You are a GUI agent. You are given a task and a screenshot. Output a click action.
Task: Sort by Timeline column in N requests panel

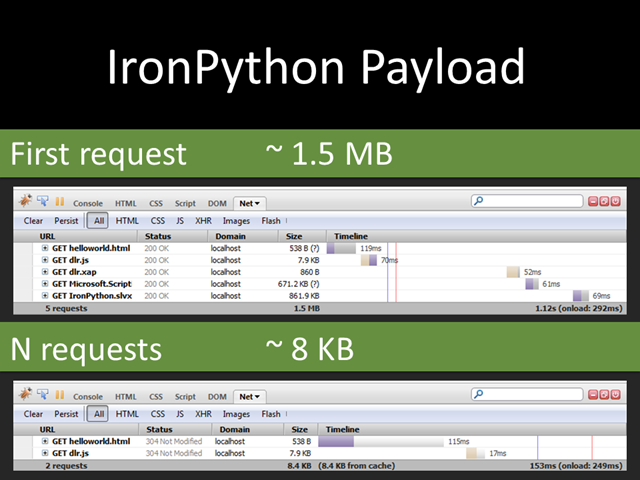tap(472, 429)
